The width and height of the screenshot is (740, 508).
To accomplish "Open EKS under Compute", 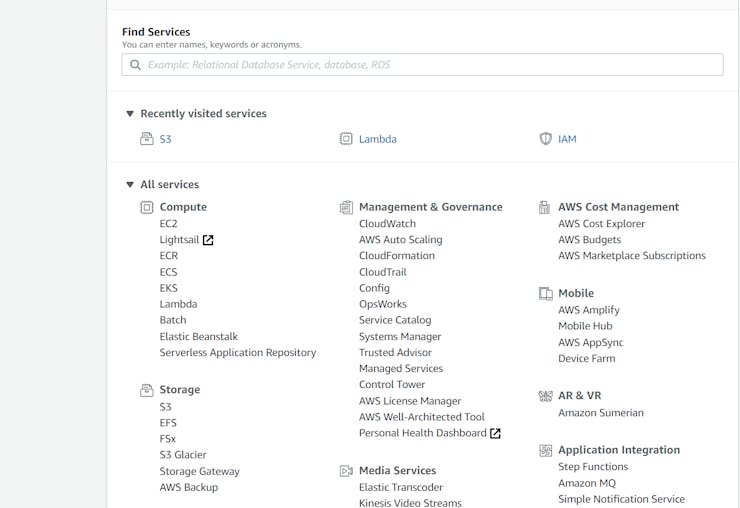I will click(x=168, y=288).
